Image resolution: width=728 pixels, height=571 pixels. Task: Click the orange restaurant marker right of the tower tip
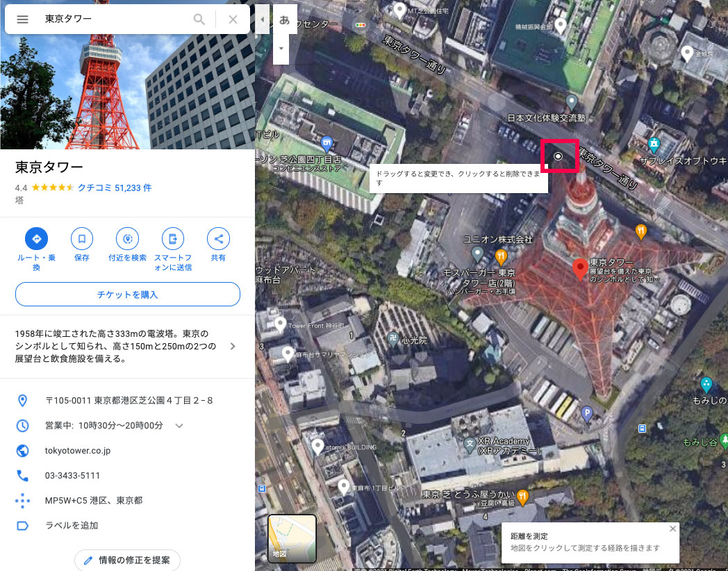click(x=640, y=231)
